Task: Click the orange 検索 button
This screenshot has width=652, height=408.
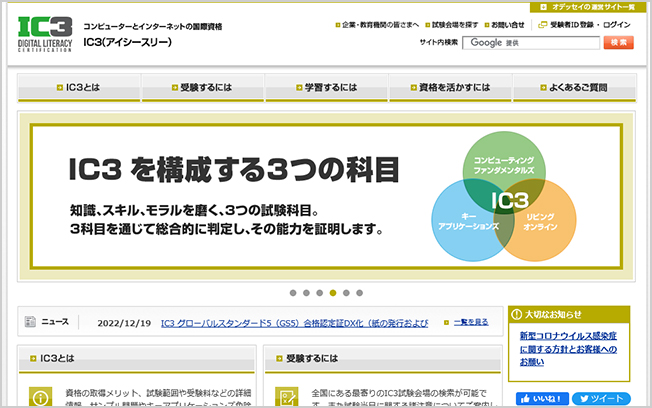Action: point(618,42)
